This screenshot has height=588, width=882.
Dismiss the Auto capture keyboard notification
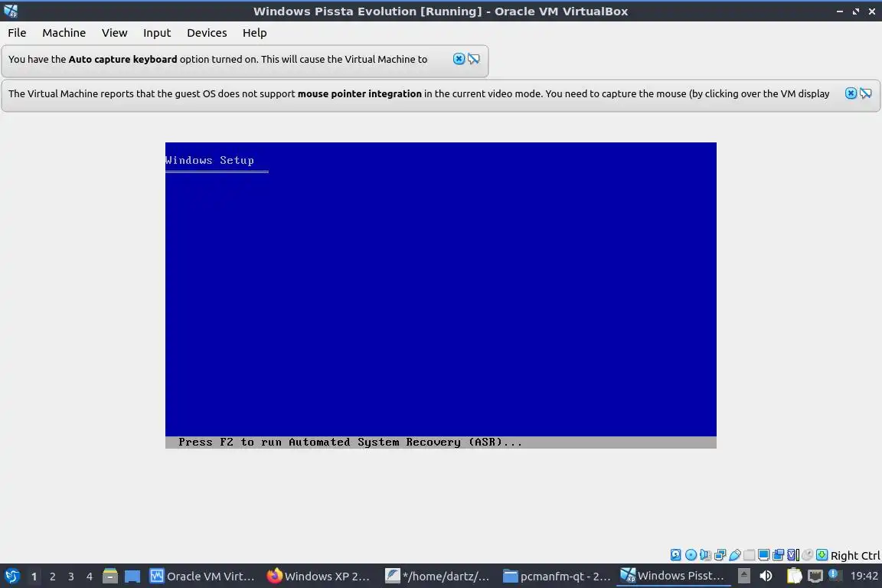(459, 58)
